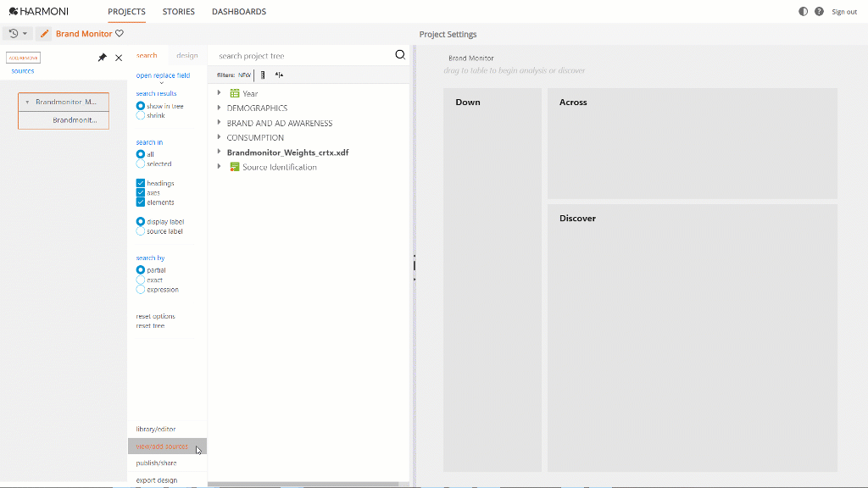Click the magnifier search icon
This screenshot has width=868, height=488.
(x=400, y=55)
